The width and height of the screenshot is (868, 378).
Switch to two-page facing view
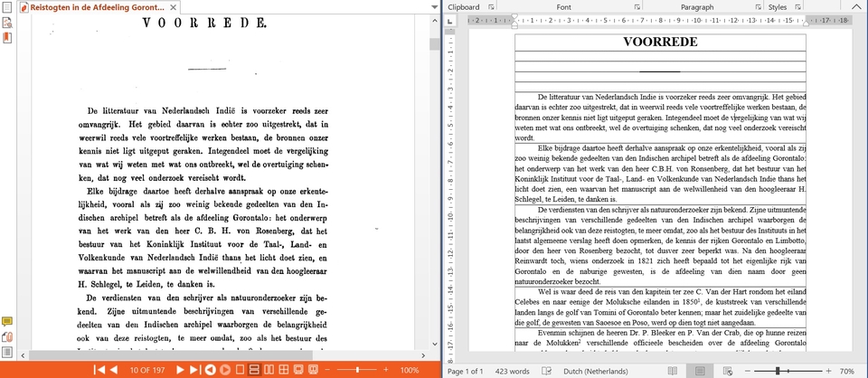(x=269, y=370)
